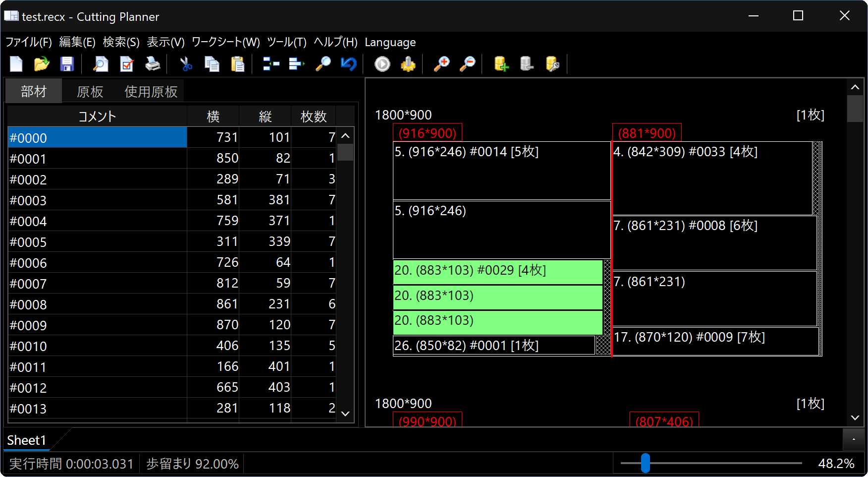
Task: Undo with the blue curved arrow icon
Action: click(349, 64)
